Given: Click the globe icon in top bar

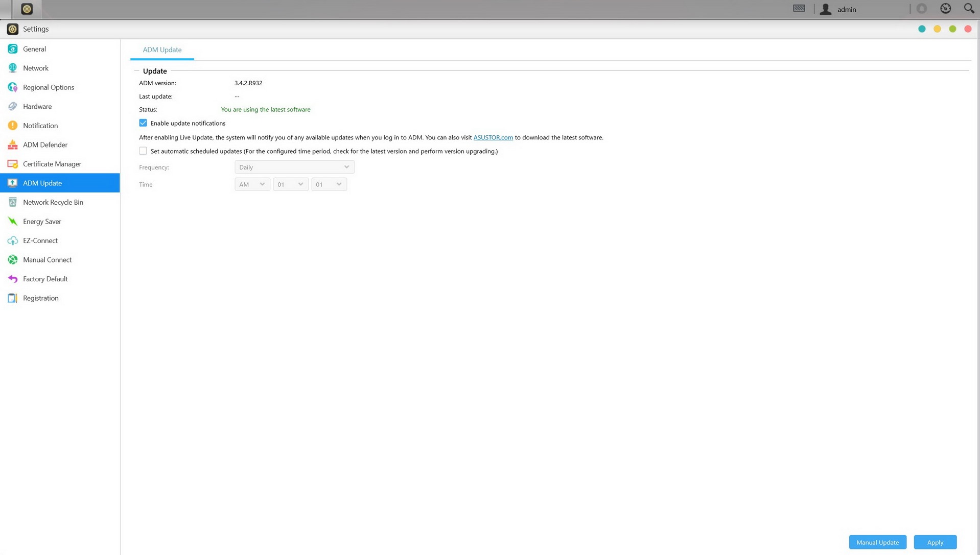Looking at the screenshot, I should [x=946, y=8].
